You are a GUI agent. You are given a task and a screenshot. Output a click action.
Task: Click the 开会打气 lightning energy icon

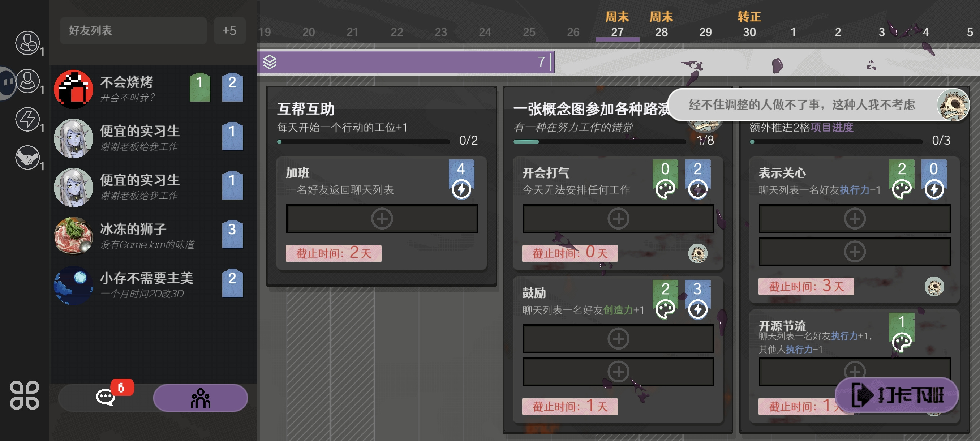698,189
